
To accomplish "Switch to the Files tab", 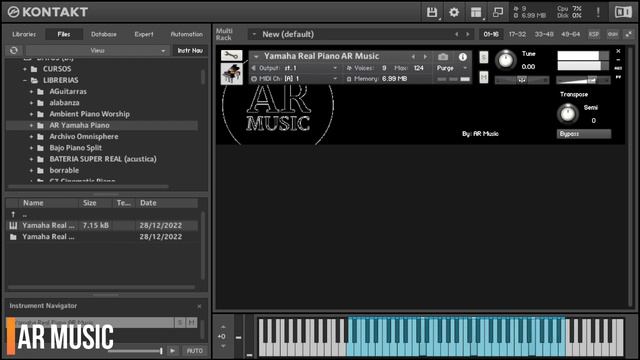I will pyautogui.click(x=64, y=34).
